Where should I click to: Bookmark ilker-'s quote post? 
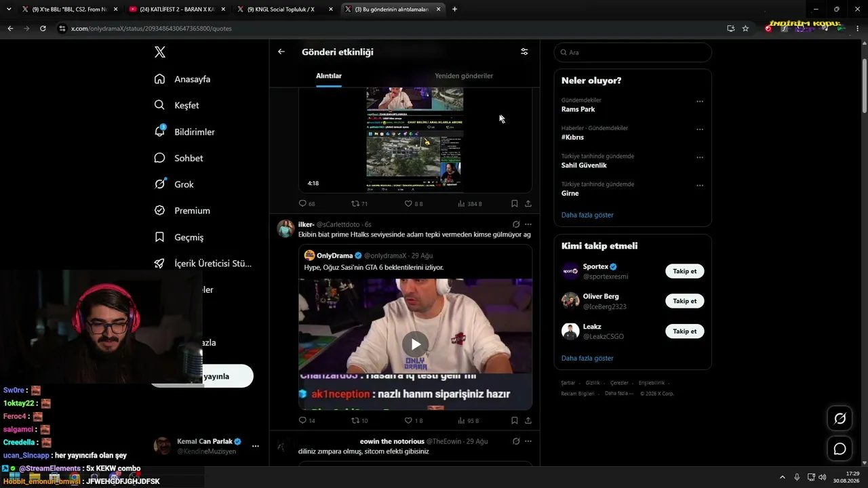[x=515, y=420]
